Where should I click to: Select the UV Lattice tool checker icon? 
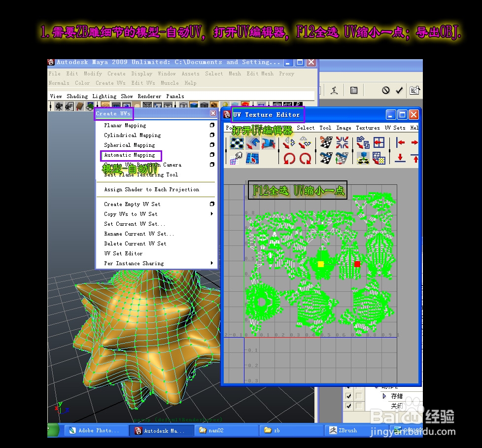(x=237, y=143)
